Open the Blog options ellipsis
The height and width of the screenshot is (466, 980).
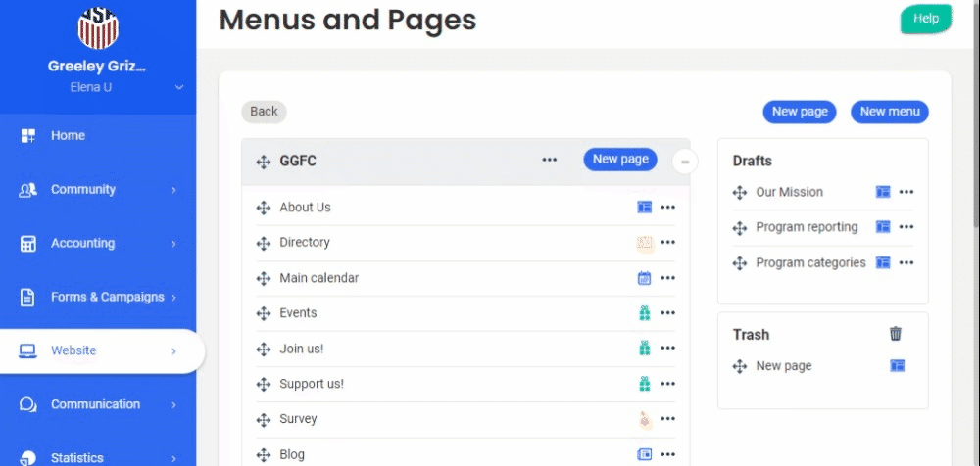[x=668, y=454]
